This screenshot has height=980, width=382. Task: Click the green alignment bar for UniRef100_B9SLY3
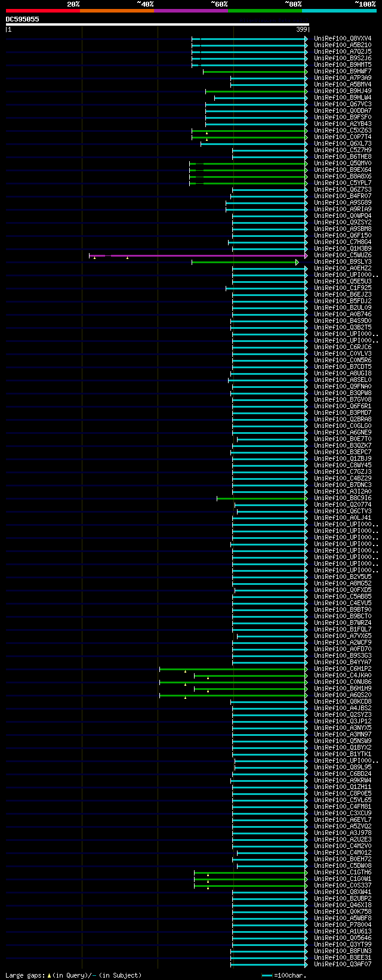(245, 262)
